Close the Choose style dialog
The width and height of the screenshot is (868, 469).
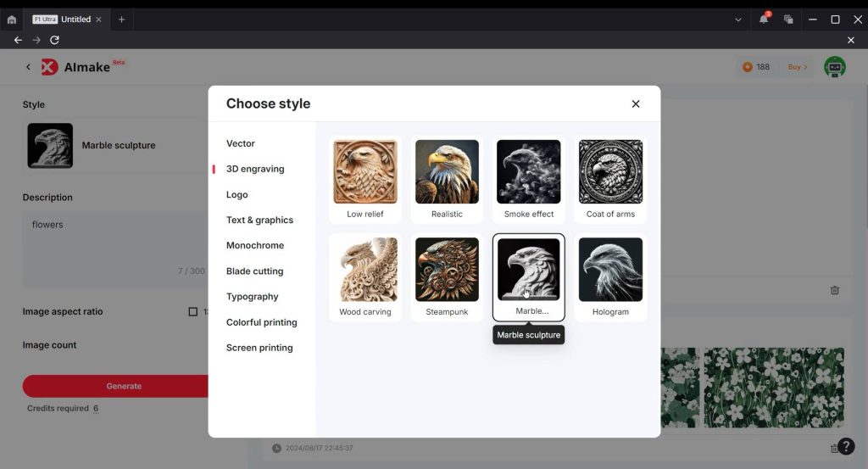pyautogui.click(x=636, y=104)
